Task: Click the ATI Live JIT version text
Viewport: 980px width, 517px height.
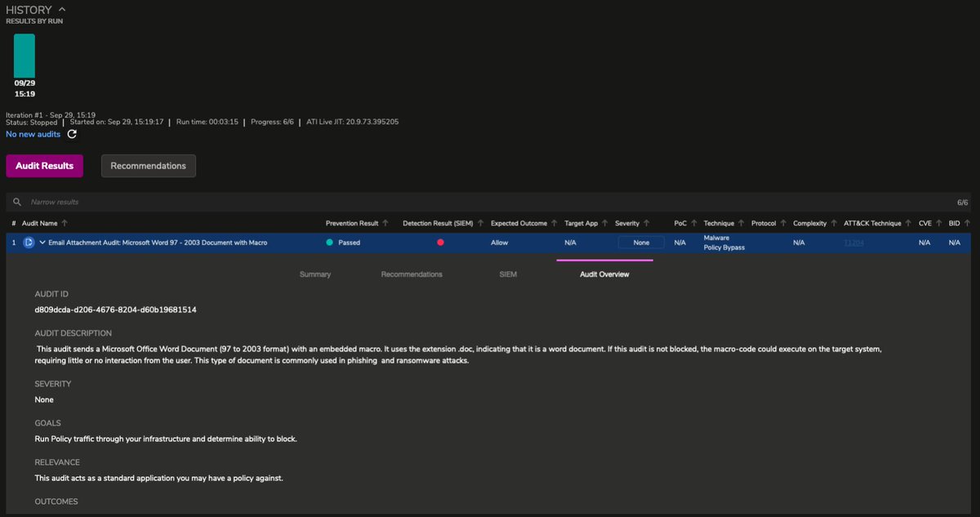Action: coord(352,123)
